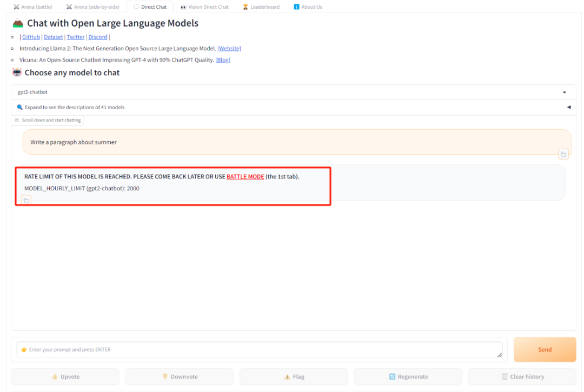
Task: Click the MODEL_HOURLY_LIMIT text line
Action: 82,188
